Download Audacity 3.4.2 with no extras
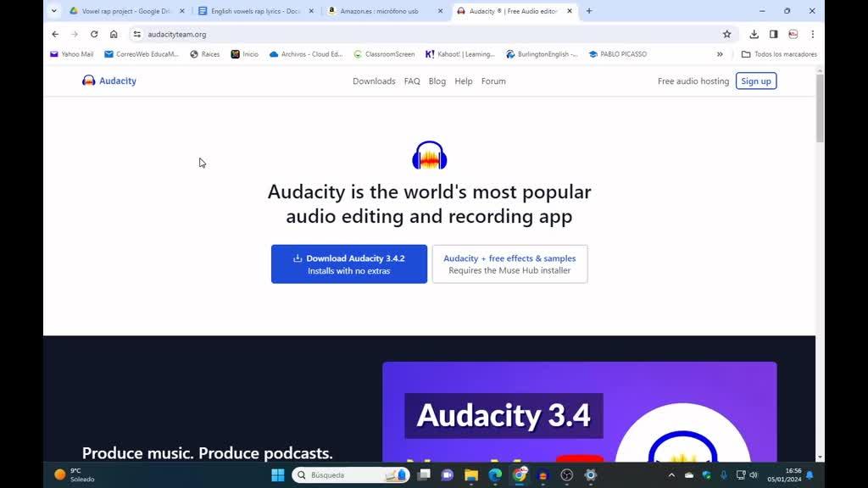868x488 pixels. (348, 264)
